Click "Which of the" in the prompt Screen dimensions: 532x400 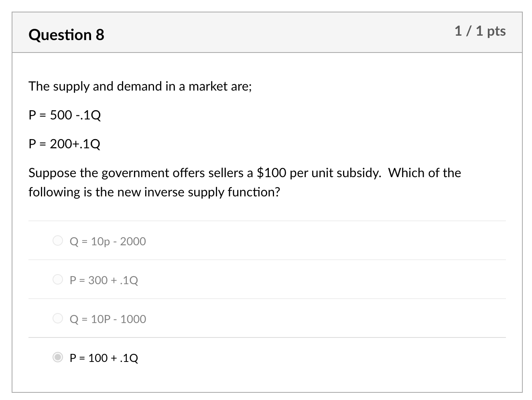424,173
